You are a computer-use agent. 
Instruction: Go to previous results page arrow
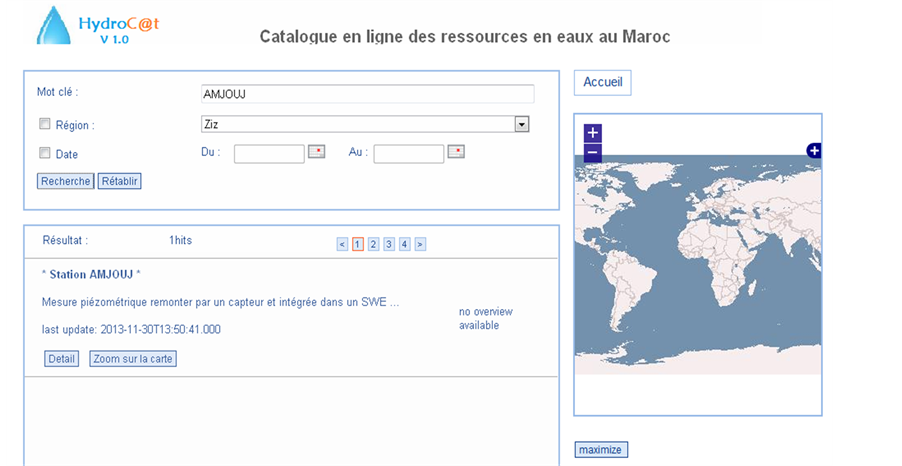pos(342,244)
